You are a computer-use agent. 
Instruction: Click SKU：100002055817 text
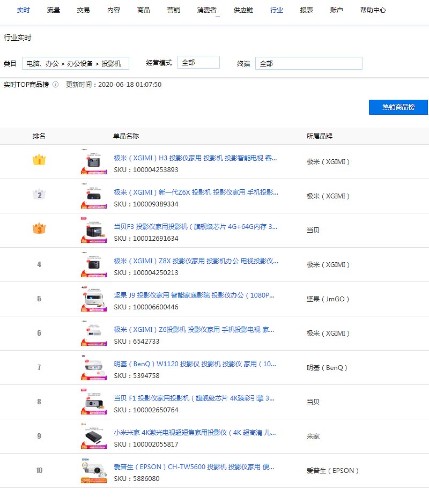(146, 444)
